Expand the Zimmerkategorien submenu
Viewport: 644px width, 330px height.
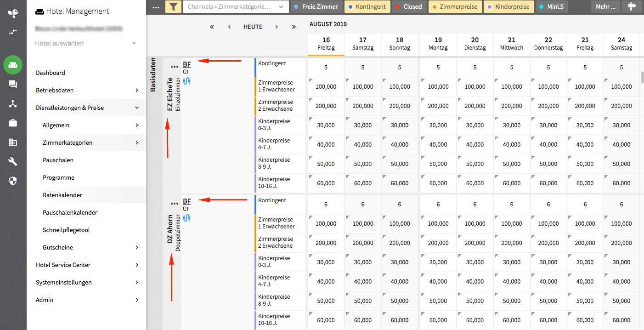[86, 142]
